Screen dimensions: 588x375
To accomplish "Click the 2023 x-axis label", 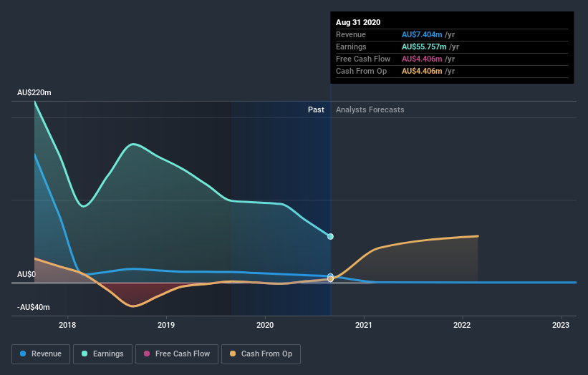I will pos(561,325).
